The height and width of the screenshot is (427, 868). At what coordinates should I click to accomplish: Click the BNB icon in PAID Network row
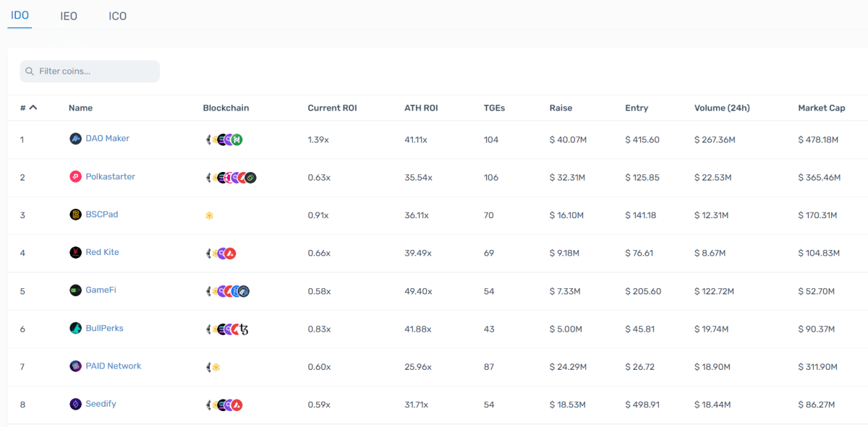click(x=216, y=367)
